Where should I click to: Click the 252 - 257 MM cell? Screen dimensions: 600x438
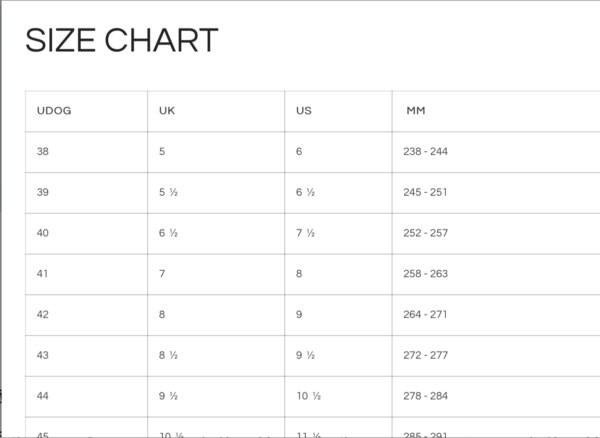(427, 233)
